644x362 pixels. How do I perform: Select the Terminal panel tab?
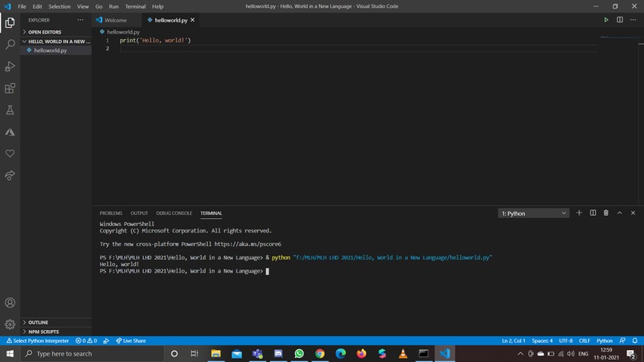point(211,213)
